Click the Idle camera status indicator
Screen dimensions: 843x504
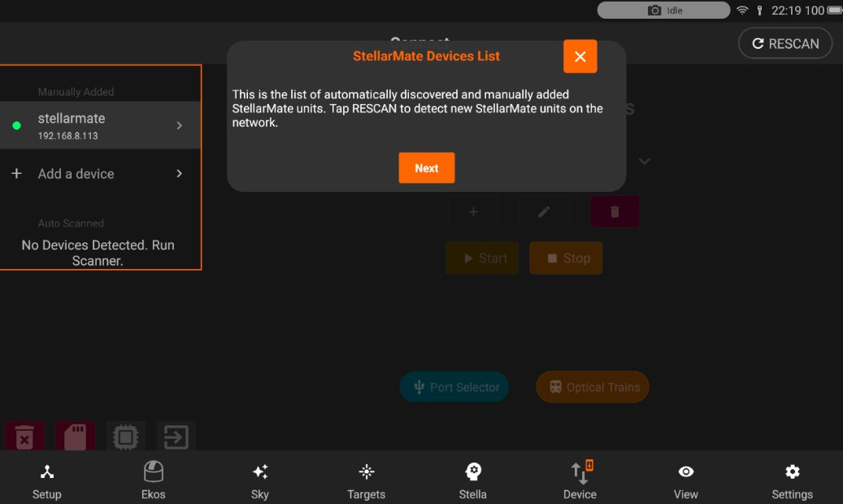[x=663, y=11]
